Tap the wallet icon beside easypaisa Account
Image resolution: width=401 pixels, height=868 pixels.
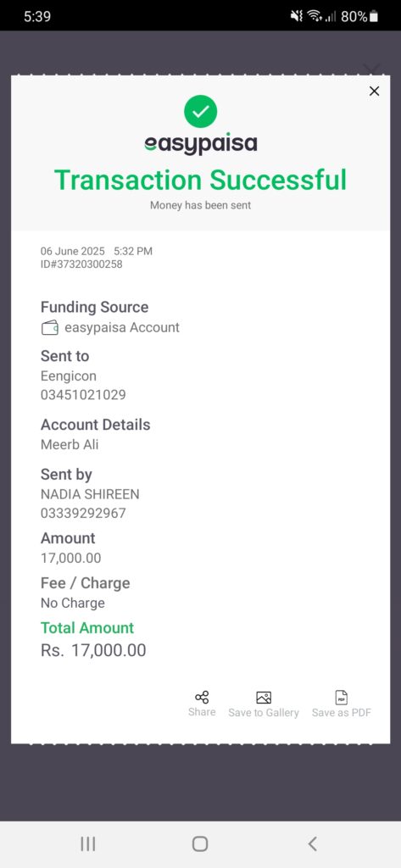[50, 328]
